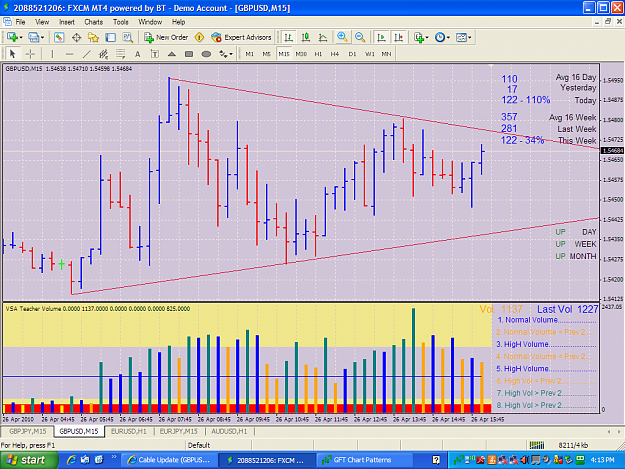Select the Trendline drawing tool
625x469 pixels.
86,54
